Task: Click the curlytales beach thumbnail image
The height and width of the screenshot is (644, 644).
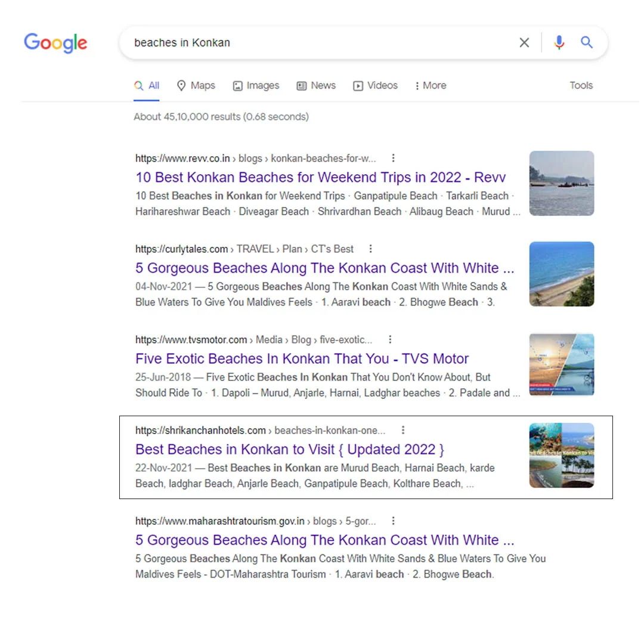Action: click(x=561, y=274)
